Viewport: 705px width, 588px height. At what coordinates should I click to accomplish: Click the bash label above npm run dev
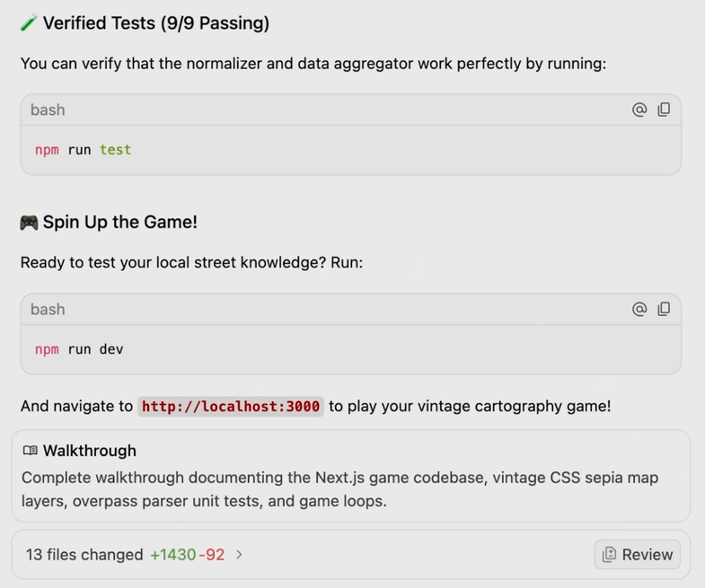coord(48,310)
